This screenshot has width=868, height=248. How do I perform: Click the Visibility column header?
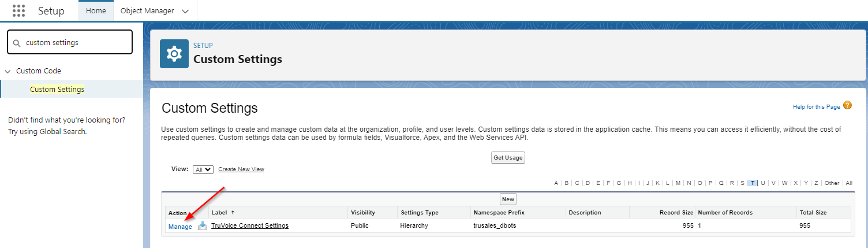(363, 213)
